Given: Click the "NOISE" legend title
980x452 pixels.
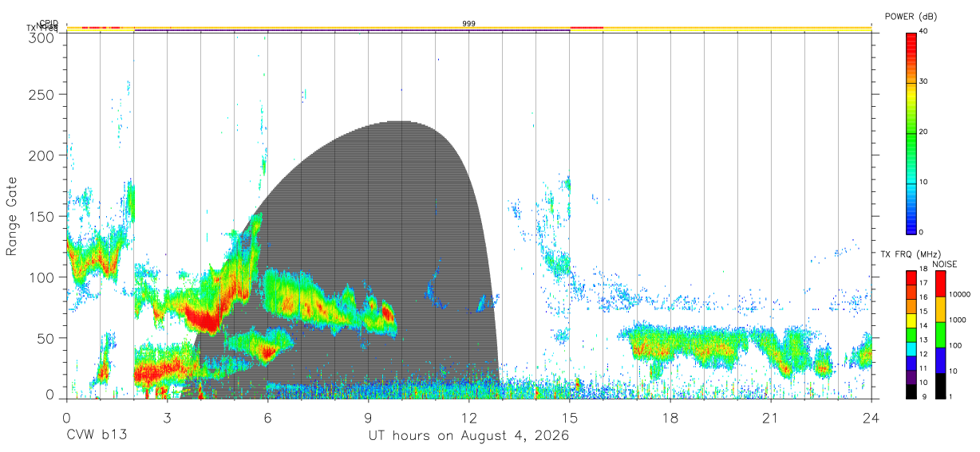Looking at the screenshot, I should tap(944, 264).
